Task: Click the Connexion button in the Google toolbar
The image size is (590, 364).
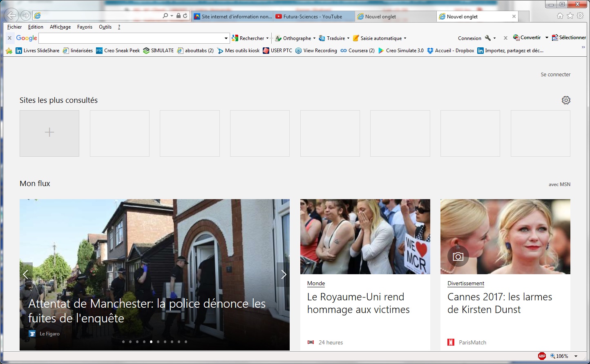Action: [469, 38]
